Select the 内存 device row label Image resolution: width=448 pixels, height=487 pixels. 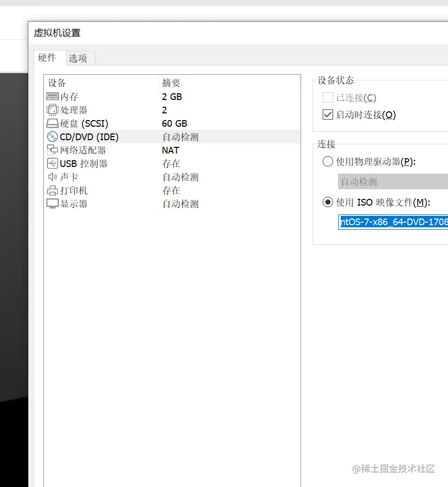tap(69, 96)
